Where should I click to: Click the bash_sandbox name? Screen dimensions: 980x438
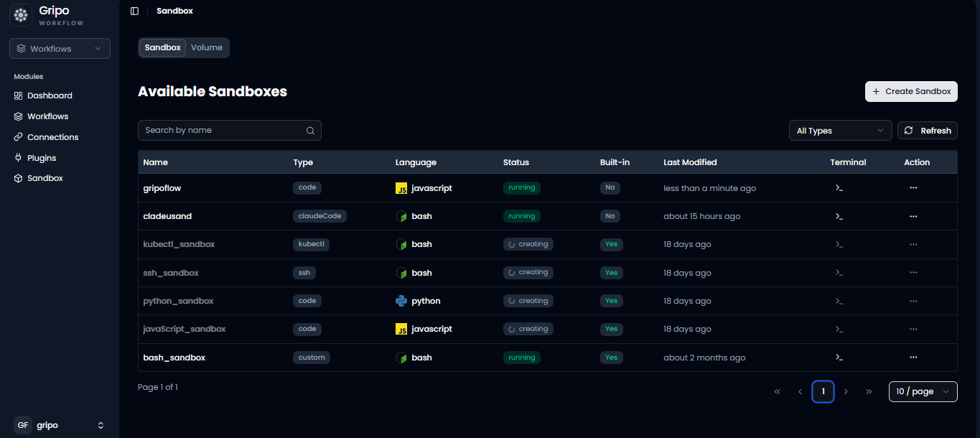[174, 358]
